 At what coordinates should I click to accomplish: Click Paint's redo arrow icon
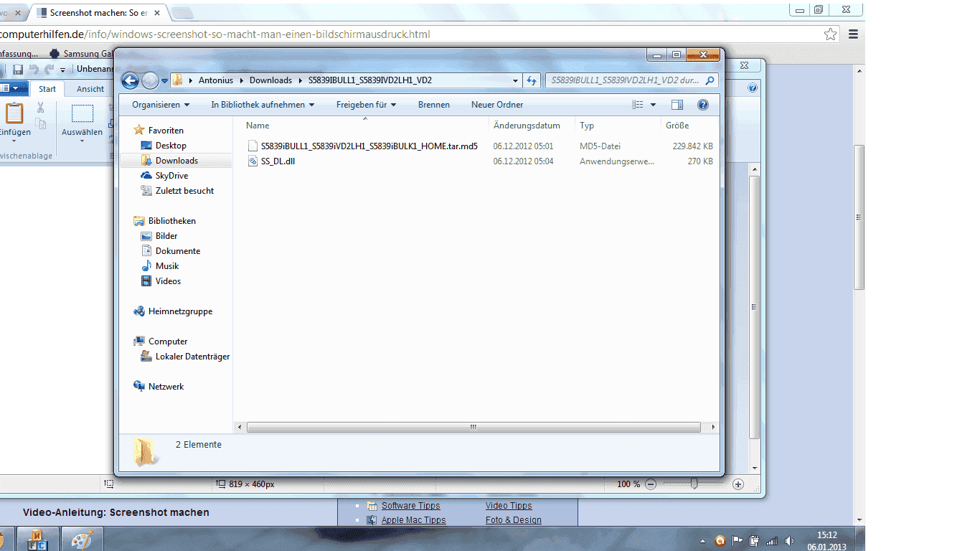49,70
